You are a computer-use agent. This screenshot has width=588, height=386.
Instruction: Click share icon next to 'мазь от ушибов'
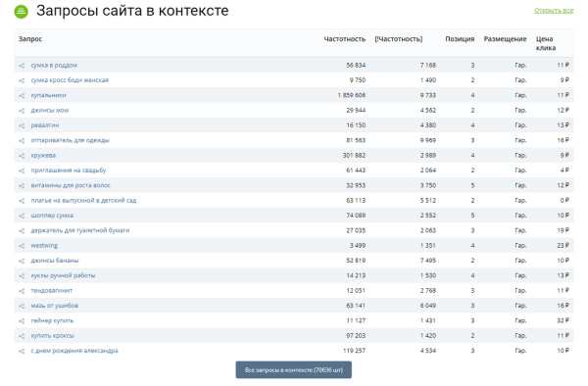point(22,306)
